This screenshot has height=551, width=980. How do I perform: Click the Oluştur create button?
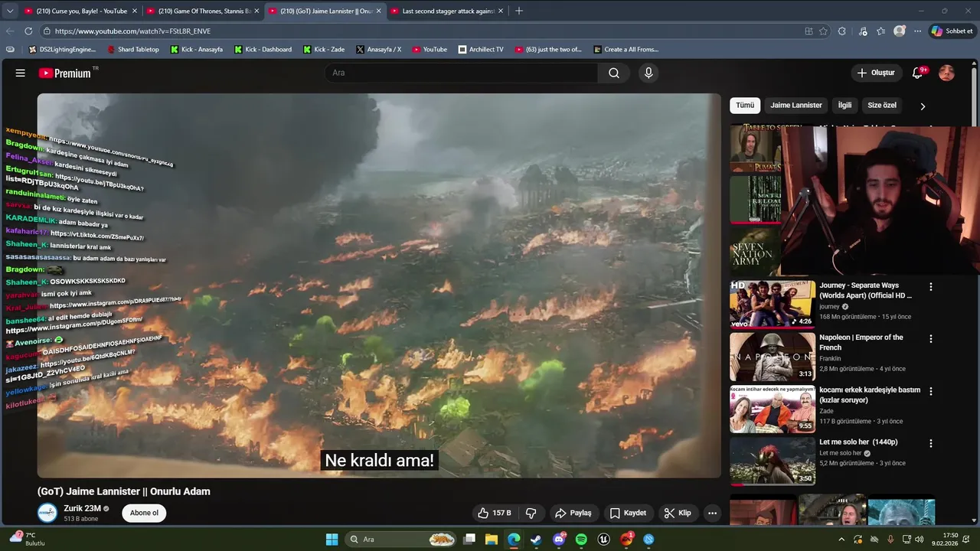[x=876, y=73]
